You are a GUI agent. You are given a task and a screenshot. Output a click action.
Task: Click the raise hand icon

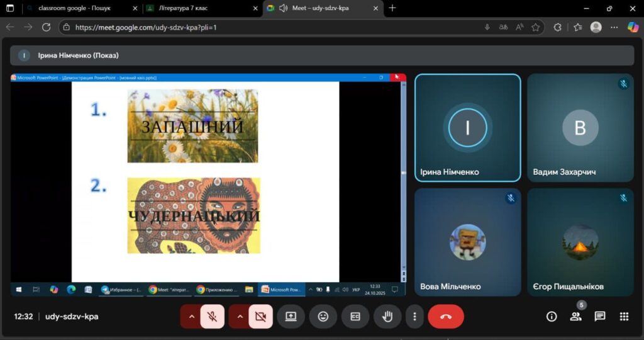(387, 317)
